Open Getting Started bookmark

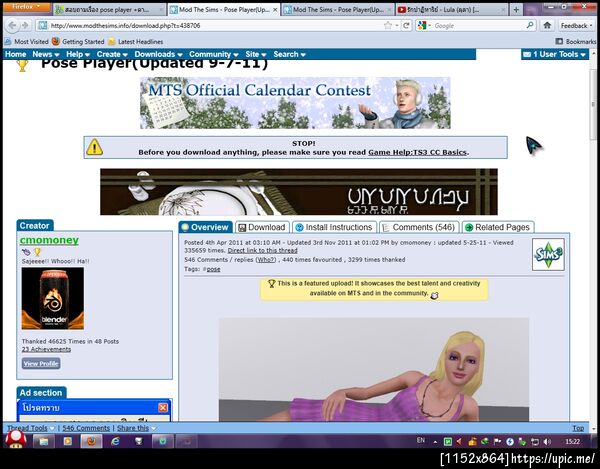(x=78, y=41)
